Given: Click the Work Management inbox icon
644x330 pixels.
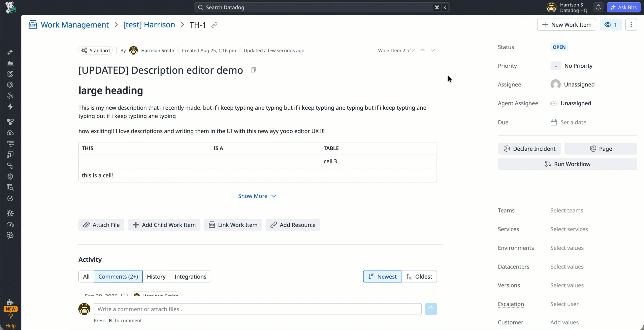Looking at the screenshot, I should tap(33, 24).
